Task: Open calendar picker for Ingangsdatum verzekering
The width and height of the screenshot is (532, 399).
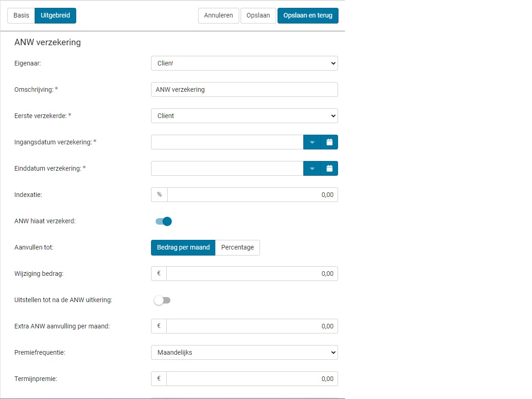Action: [x=329, y=142]
